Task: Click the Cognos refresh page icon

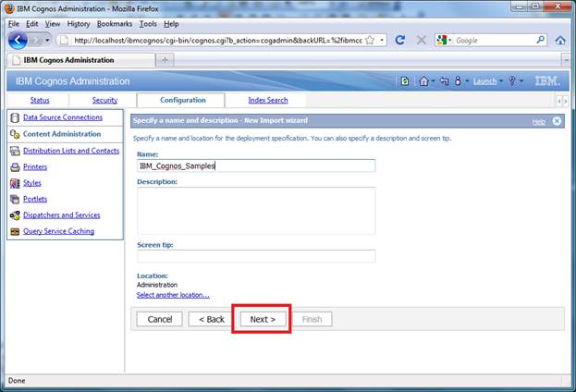Action: (405, 80)
